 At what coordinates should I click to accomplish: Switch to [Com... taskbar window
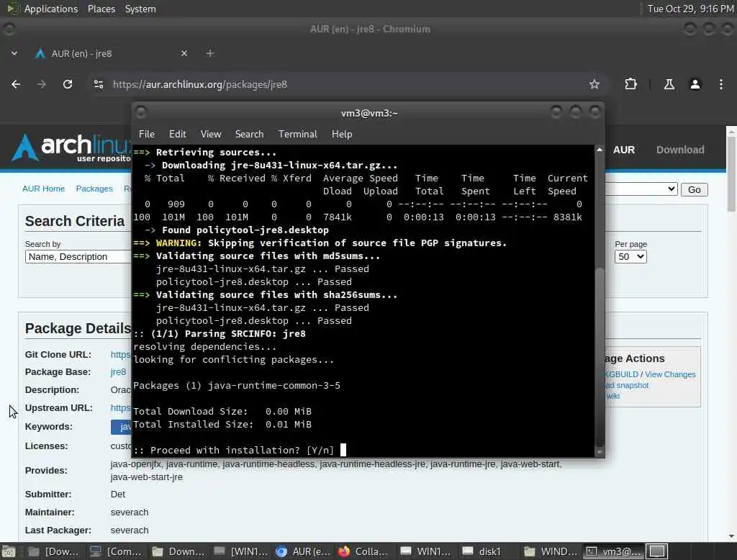pos(116,551)
